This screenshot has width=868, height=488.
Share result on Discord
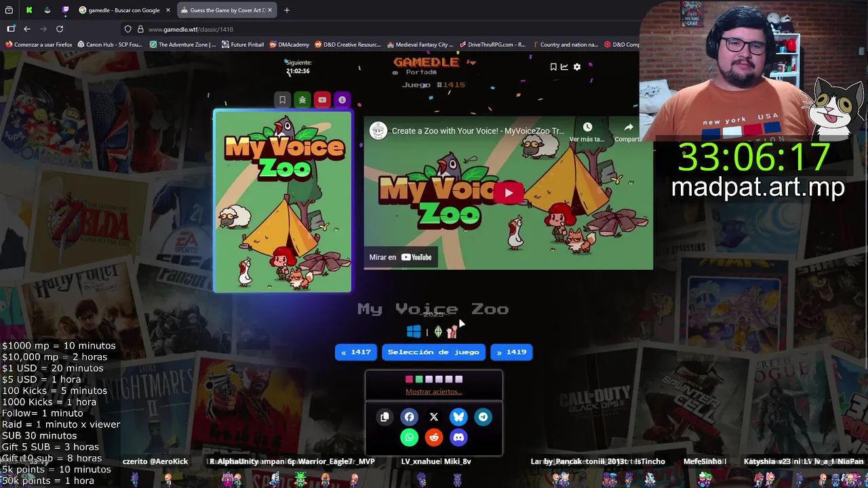(x=458, y=437)
